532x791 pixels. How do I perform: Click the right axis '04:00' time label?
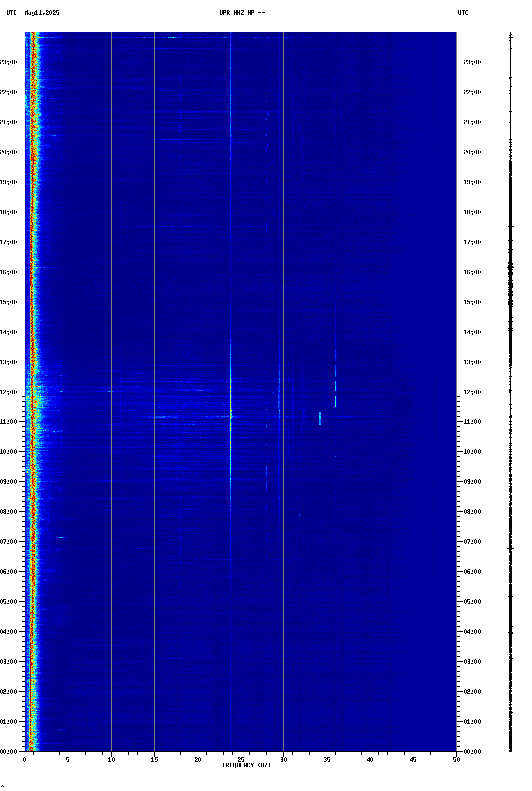click(472, 632)
